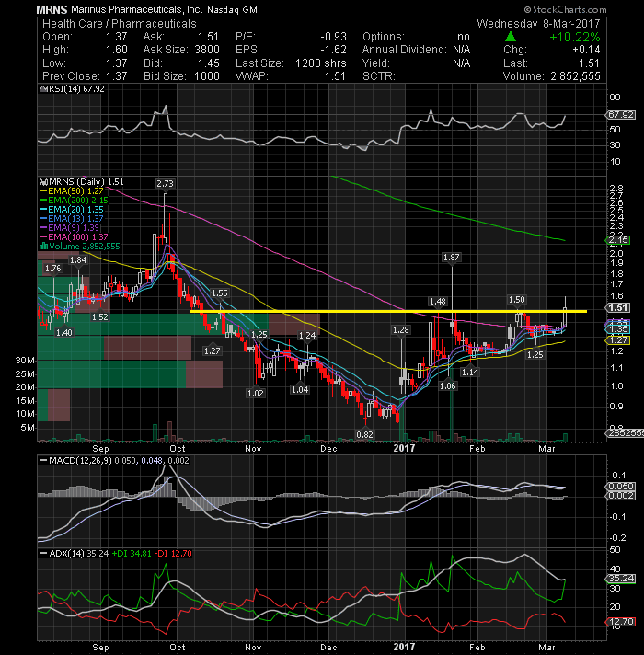Click the P/E -0.93 value
Viewport: 644px width, 655px height.
coord(333,37)
